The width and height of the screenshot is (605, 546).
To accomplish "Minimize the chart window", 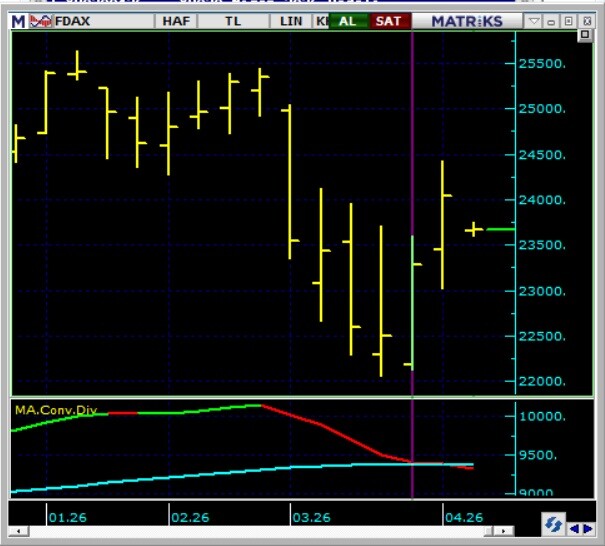I will (x=552, y=20).
